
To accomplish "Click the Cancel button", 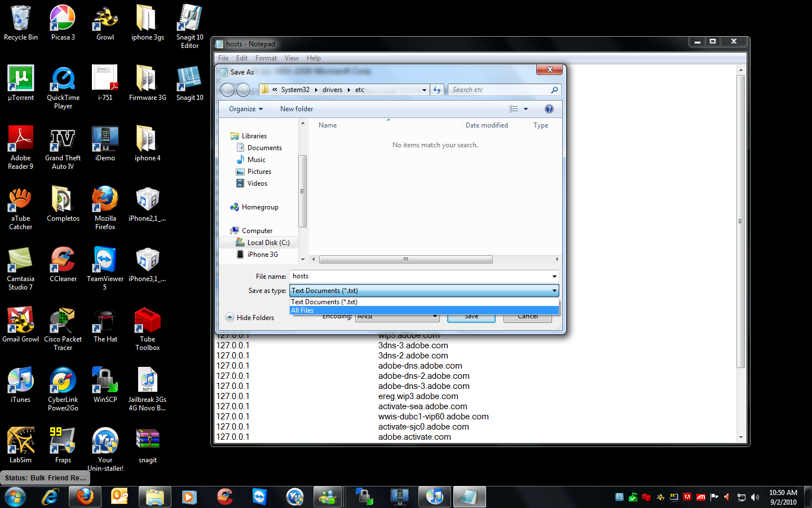I will click(x=528, y=317).
